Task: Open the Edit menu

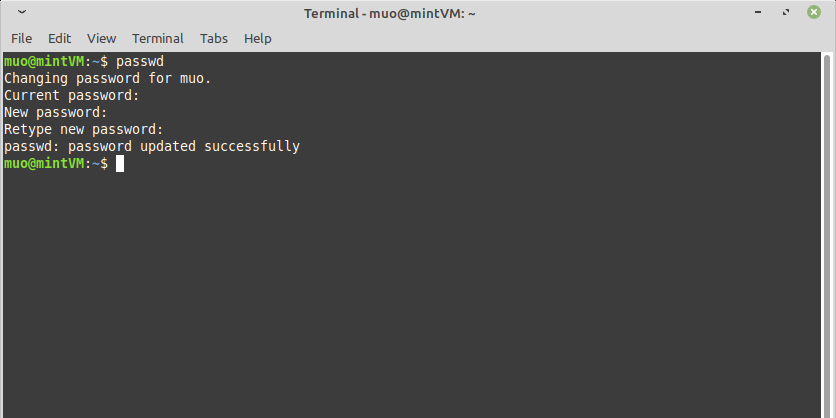Action: click(x=59, y=38)
